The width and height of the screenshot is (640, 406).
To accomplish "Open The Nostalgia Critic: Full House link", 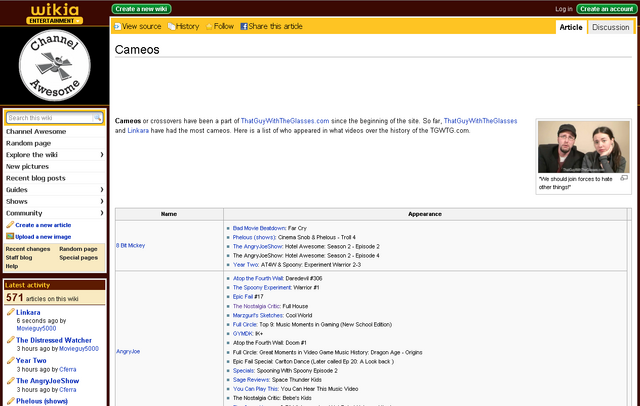I will [x=257, y=306].
